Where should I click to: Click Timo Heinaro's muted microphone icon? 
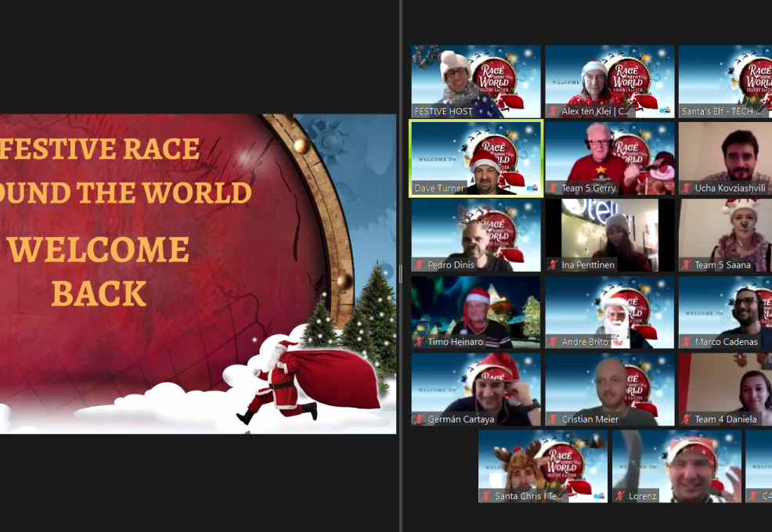point(420,342)
